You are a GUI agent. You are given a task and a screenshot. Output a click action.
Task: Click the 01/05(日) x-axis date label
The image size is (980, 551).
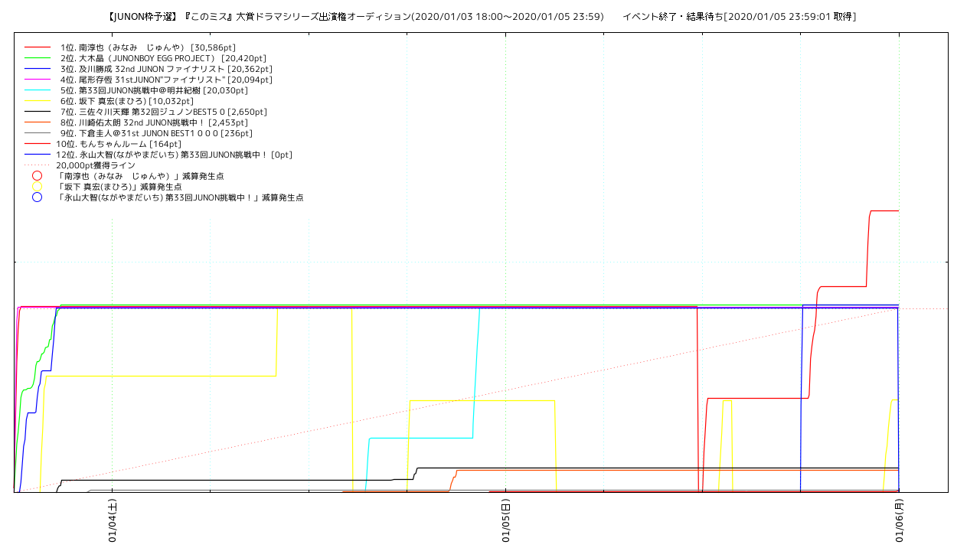coord(506,522)
